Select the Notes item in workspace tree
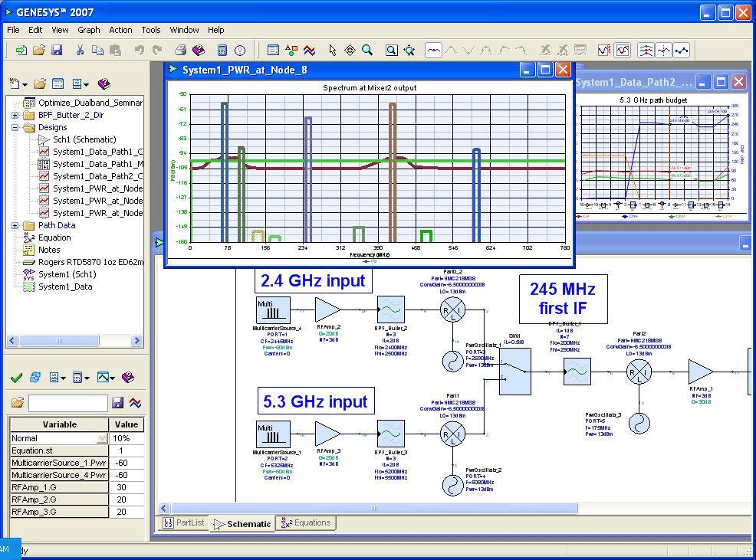The width and height of the screenshot is (756, 560). (x=49, y=250)
